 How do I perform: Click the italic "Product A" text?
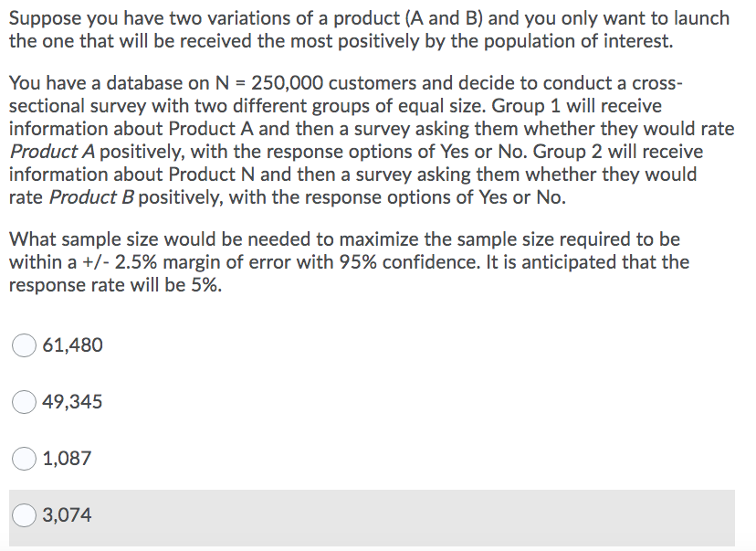53,152
